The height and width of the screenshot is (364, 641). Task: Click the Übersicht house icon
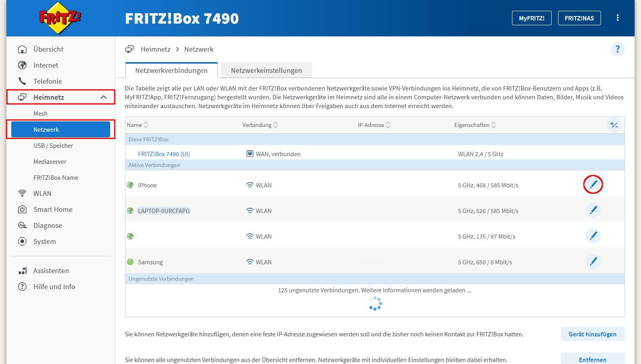(22, 49)
